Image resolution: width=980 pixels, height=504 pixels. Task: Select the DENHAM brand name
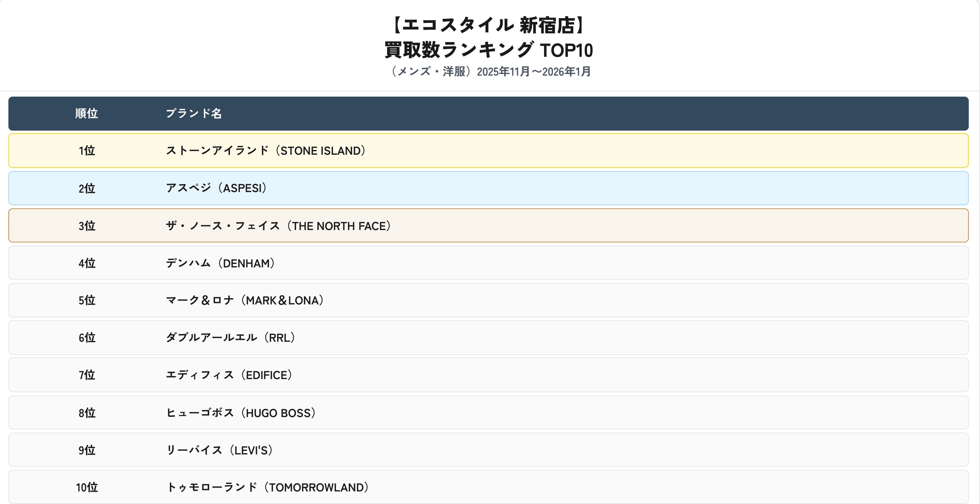[221, 263]
